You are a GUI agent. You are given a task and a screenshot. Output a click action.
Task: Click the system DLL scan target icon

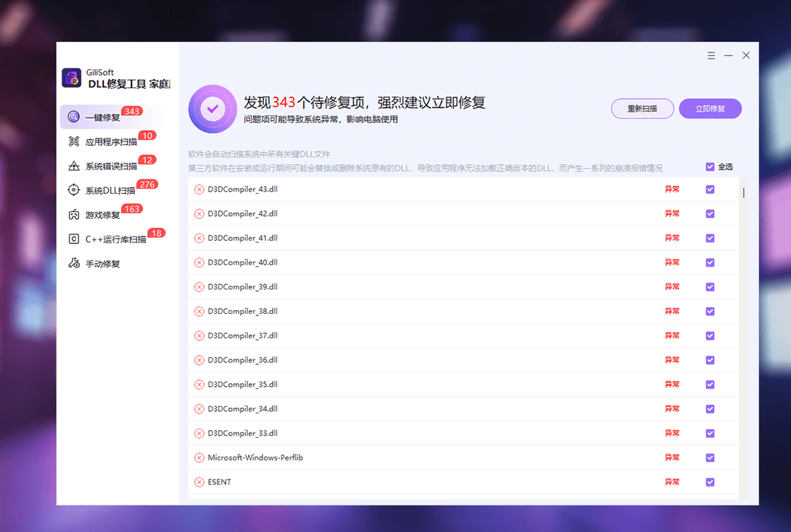tap(74, 190)
